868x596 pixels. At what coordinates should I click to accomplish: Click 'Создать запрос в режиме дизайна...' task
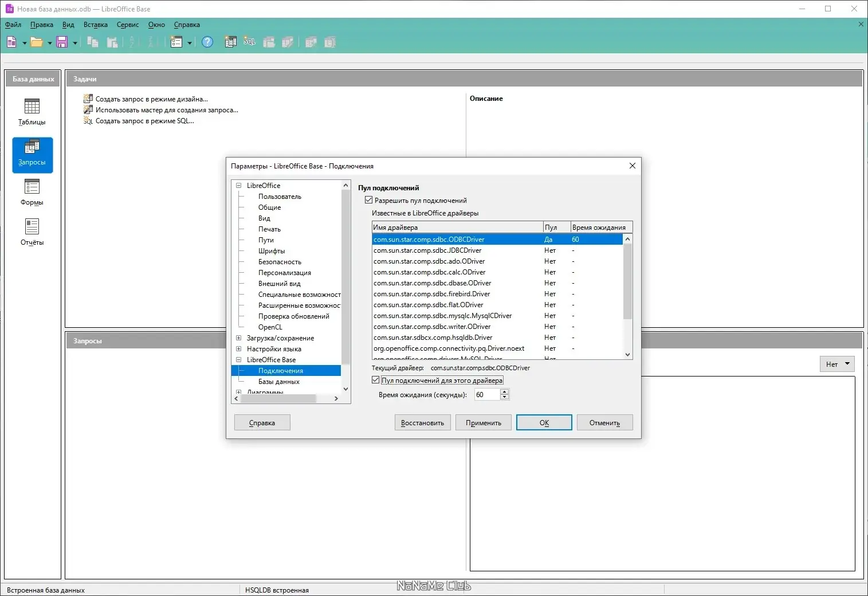coord(152,99)
